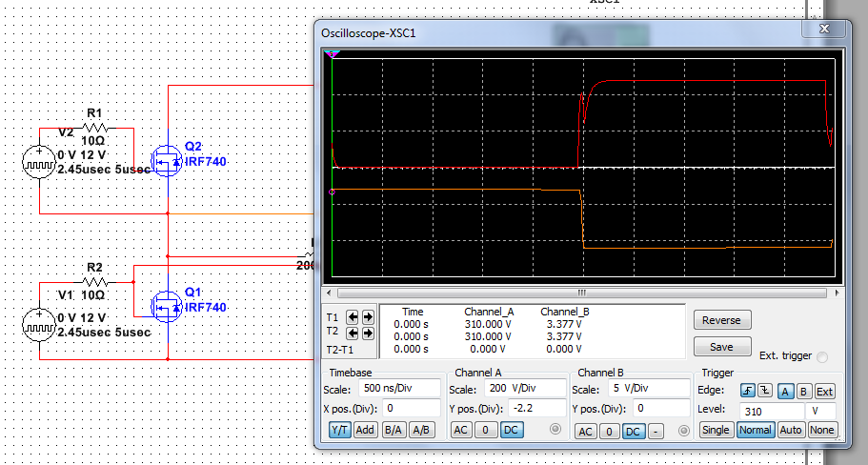Click the X pos.(Div) field
The image size is (868, 465).
click(411, 409)
